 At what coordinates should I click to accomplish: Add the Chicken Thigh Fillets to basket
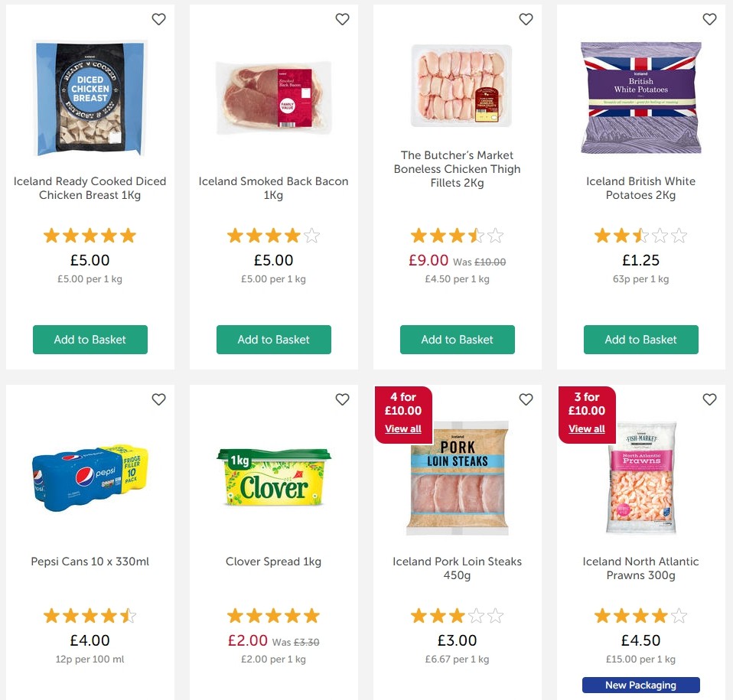pyautogui.click(x=457, y=339)
